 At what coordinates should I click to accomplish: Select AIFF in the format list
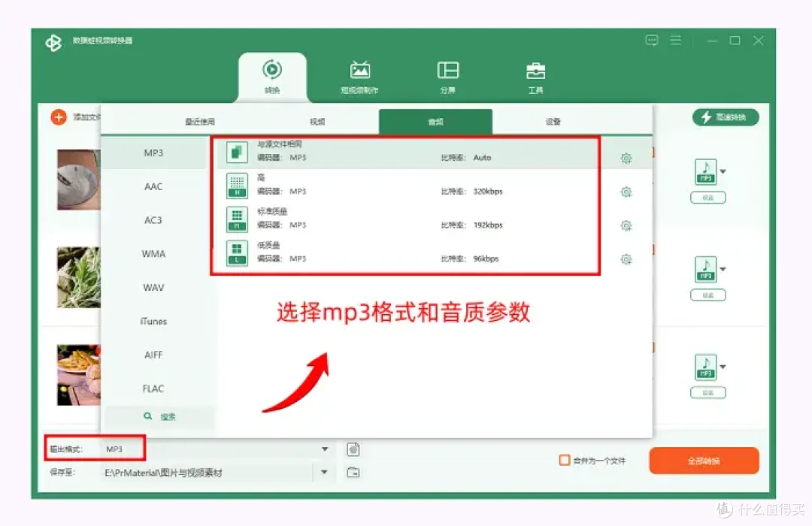tap(154, 355)
